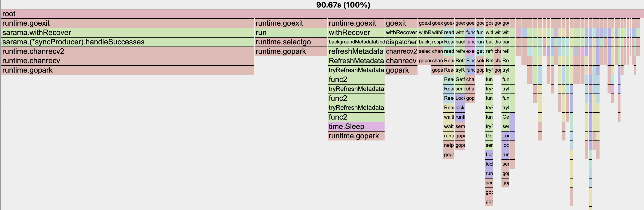The image size is (644, 210).
Task: Click the purple time.Sleep frame
Action: point(356,126)
